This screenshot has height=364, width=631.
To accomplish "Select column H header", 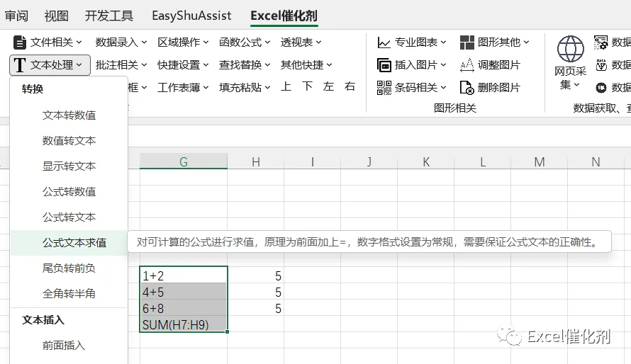I will tap(255, 161).
